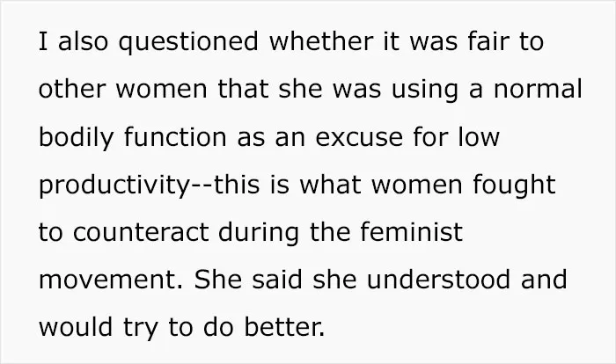The image size is (616, 364).
Task: Click the word "excuse" in the paragraph
Action: point(359,137)
